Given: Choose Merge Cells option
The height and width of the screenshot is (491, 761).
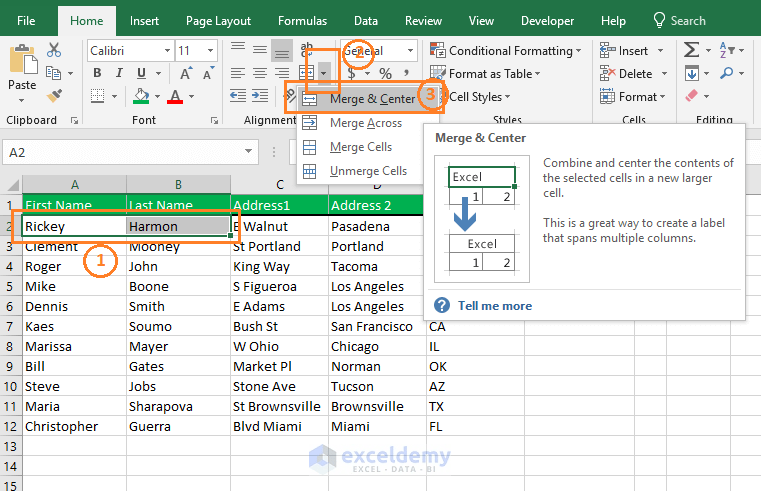Looking at the screenshot, I should 361,147.
